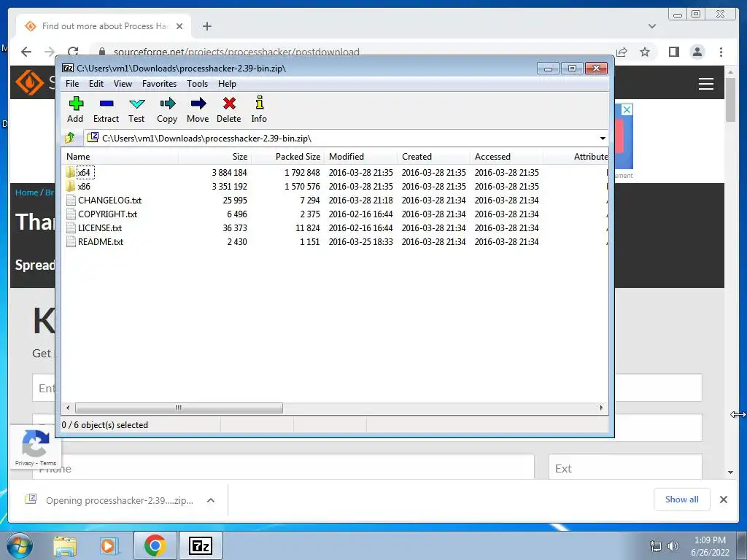Click the Ext input field on webpage
The height and width of the screenshot is (560, 747).
click(625, 468)
